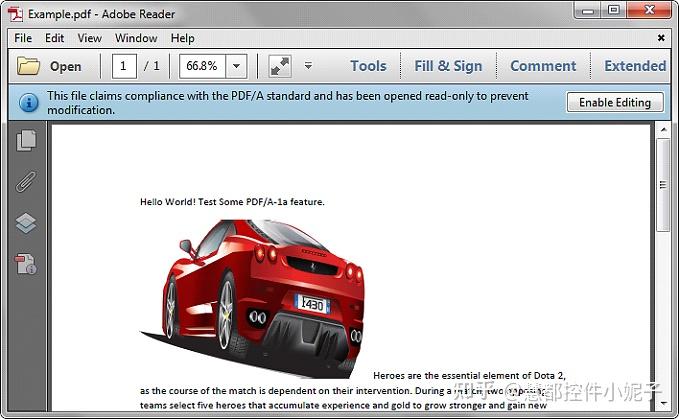This screenshot has width=679, height=419.
Task: Open the File menu
Action: point(23,38)
